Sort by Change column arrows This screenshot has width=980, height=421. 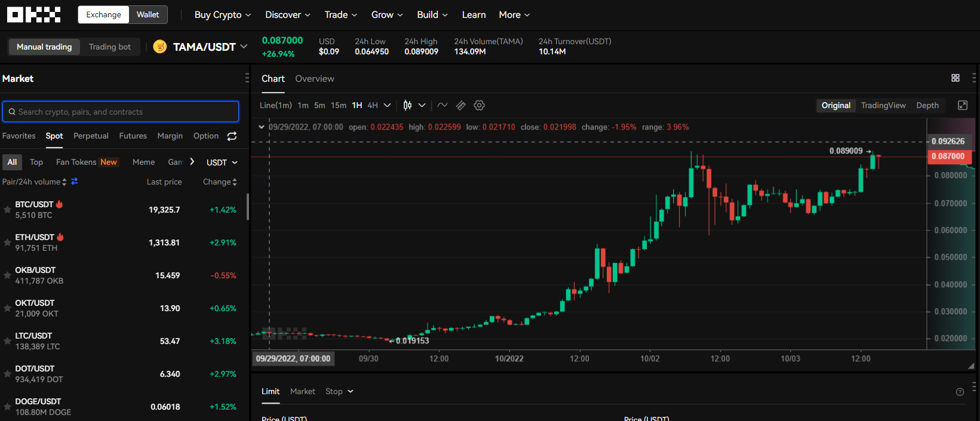[x=235, y=182]
